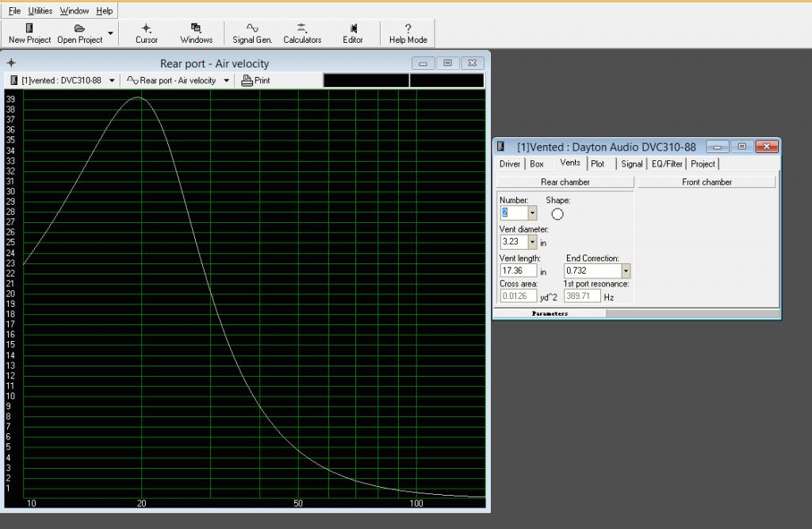
Task: Click the Vented window title icon
Action: pos(501,147)
